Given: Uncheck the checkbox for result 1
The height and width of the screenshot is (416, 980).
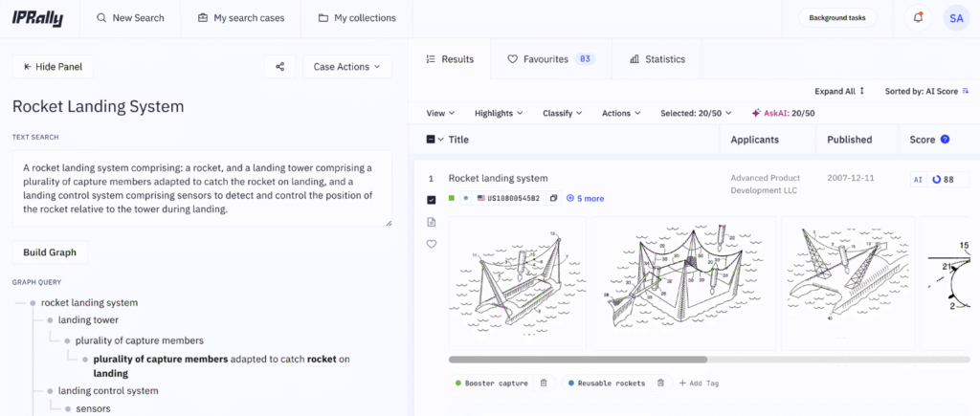Looking at the screenshot, I should tap(432, 199).
